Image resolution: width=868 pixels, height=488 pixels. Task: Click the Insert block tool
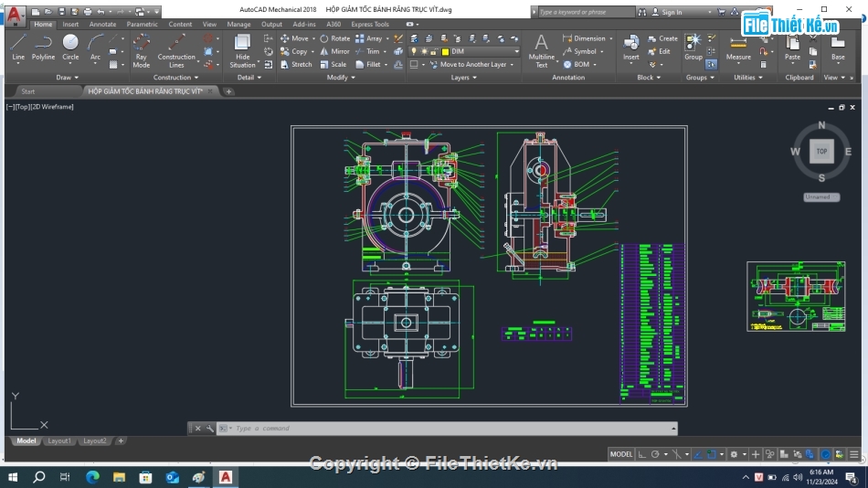[x=631, y=48]
